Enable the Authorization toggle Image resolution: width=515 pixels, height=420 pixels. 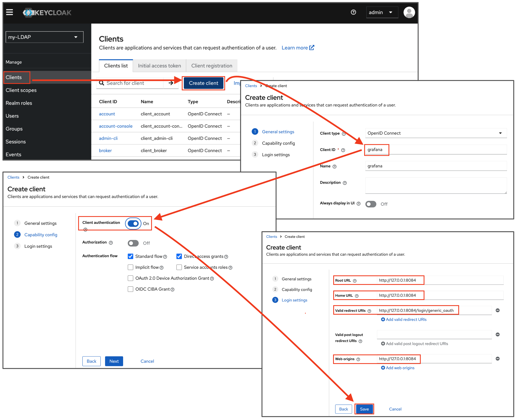(133, 243)
